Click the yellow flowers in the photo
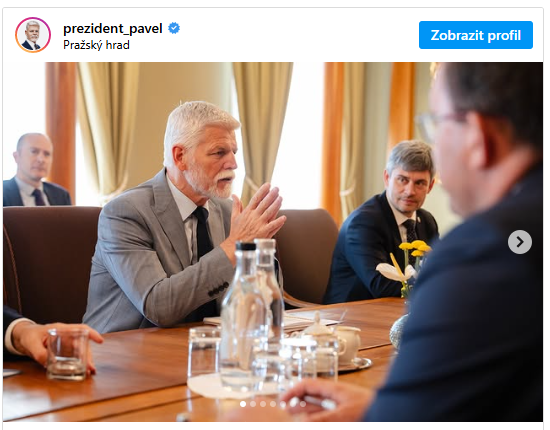 coord(415,247)
